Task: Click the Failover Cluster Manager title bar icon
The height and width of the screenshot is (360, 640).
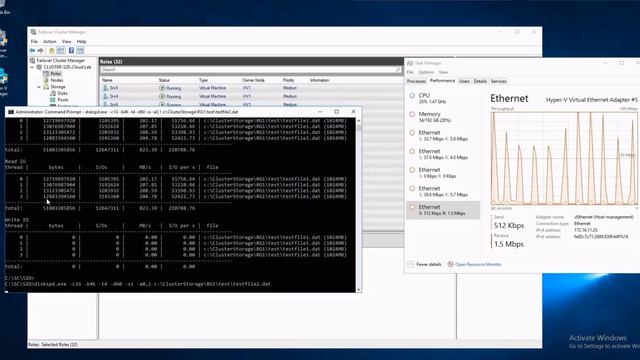Action: point(33,32)
